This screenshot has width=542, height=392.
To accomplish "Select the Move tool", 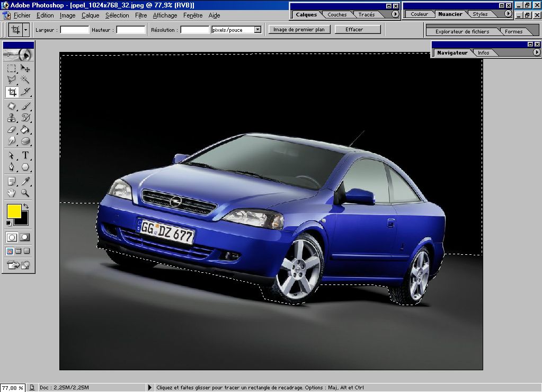I will pos(25,68).
